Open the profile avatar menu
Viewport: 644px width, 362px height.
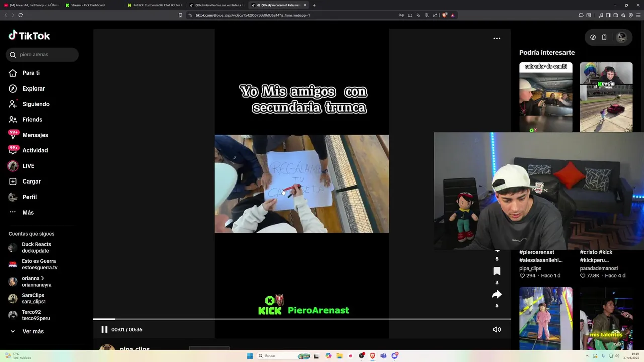pyautogui.click(x=622, y=37)
